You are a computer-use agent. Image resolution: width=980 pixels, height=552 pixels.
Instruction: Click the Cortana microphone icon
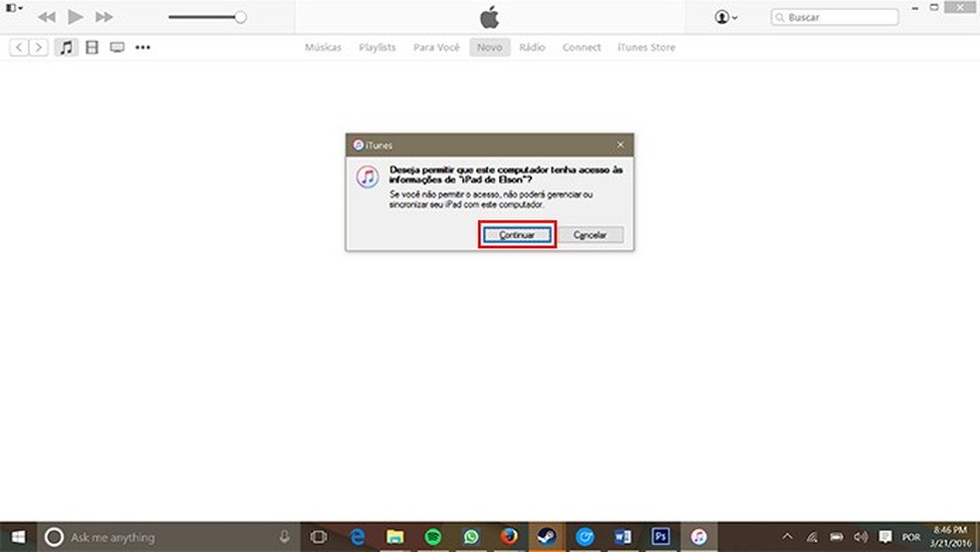point(285,537)
